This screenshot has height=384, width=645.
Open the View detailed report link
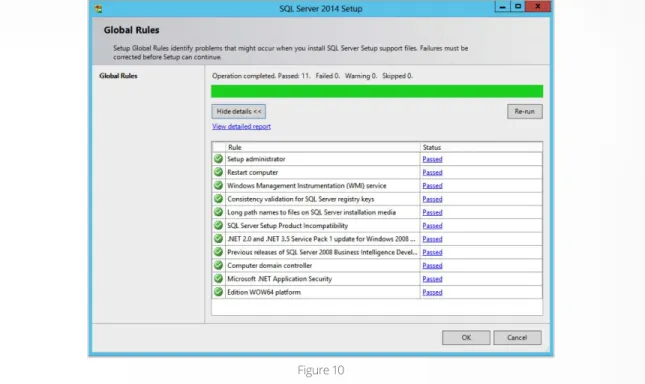pos(241,126)
